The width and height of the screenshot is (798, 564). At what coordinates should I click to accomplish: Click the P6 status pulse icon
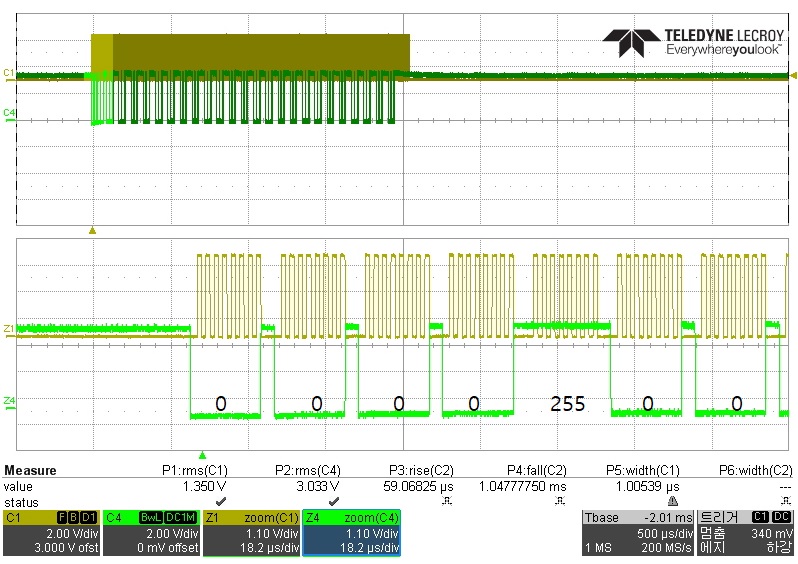[786, 502]
